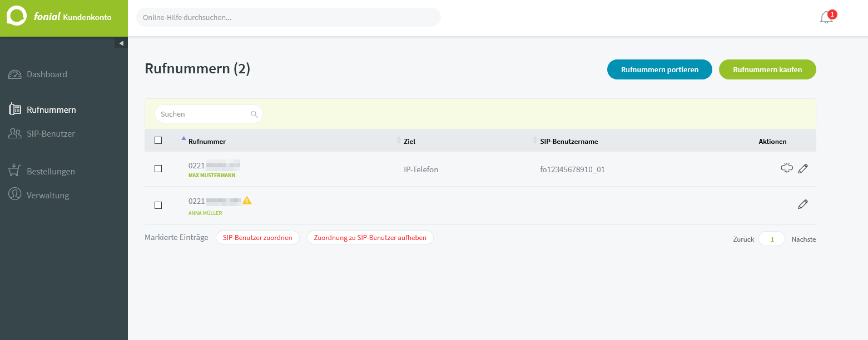Focus the Online-Hilfe durchsuchen search field
Image resolution: width=868 pixels, height=340 pixels.
(288, 18)
